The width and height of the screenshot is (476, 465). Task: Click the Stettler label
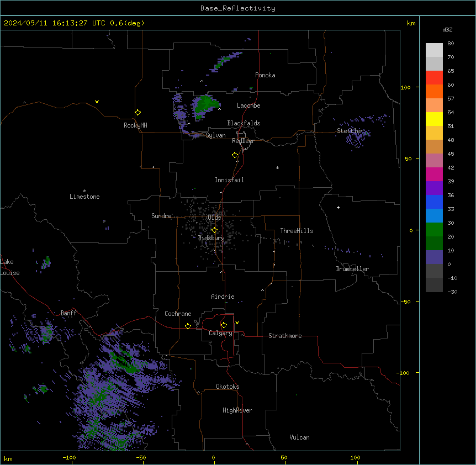tap(350, 131)
